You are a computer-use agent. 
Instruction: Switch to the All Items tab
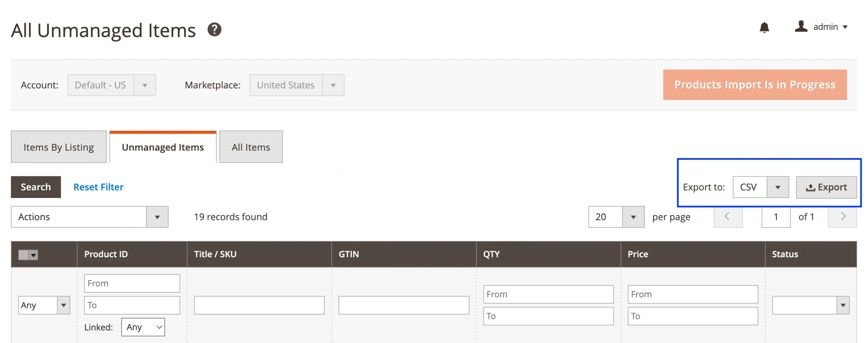[251, 147]
